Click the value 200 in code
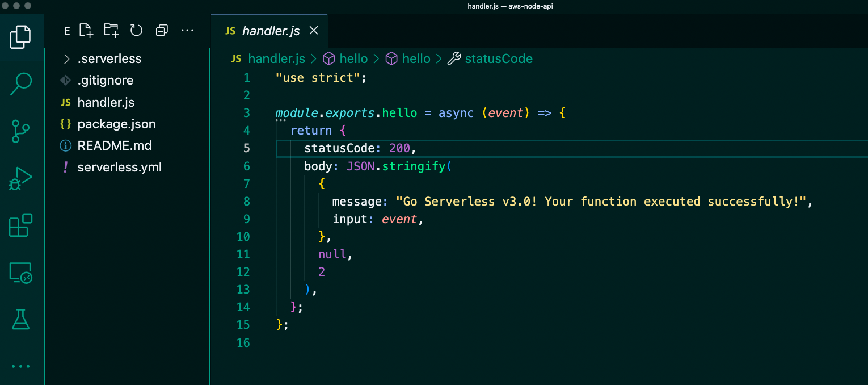 coord(399,148)
